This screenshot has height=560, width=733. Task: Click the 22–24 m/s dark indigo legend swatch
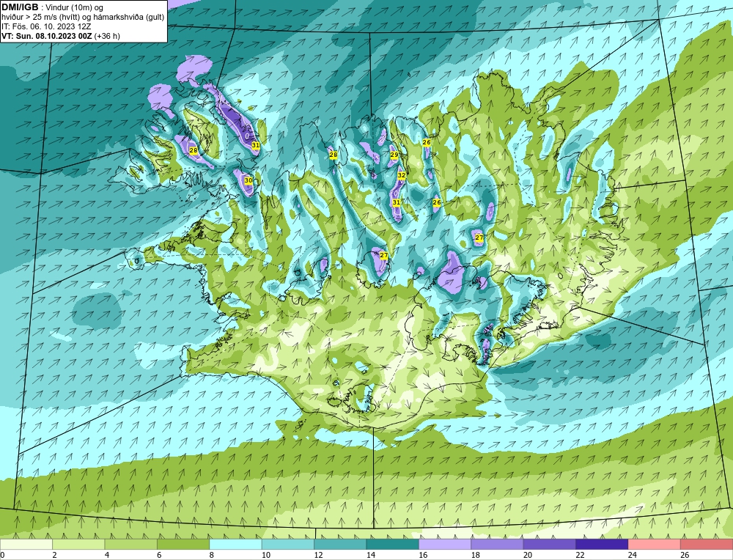point(602,544)
